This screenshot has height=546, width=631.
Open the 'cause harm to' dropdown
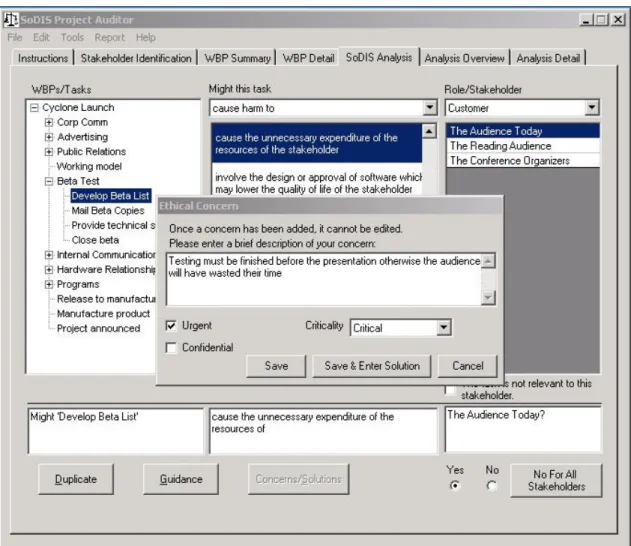click(430, 107)
